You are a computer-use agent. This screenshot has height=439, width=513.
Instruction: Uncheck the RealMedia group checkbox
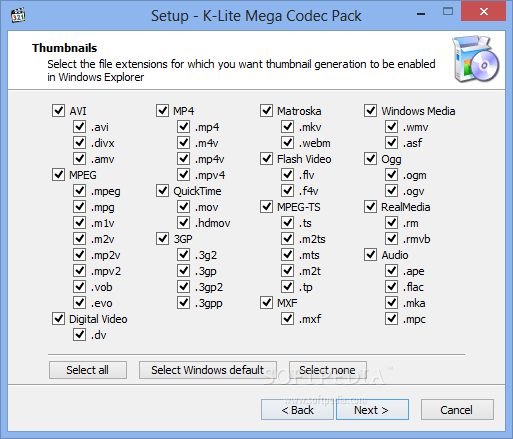[x=370, y=206]
